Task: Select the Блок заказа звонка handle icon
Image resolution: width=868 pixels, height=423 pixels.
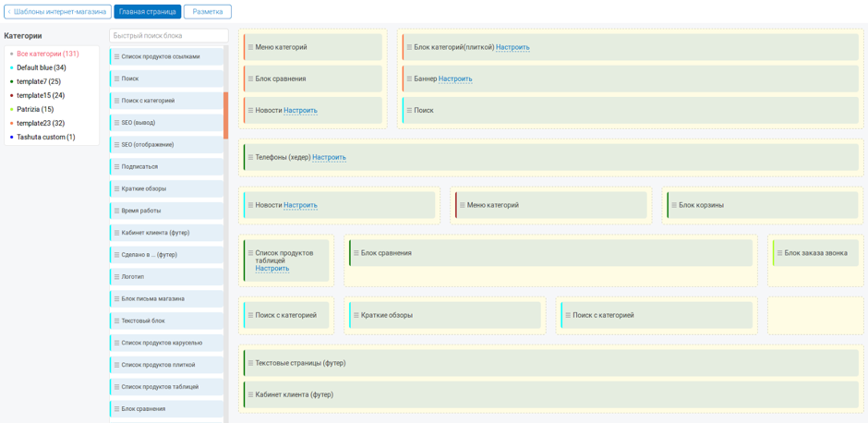Action: (779, 253)
